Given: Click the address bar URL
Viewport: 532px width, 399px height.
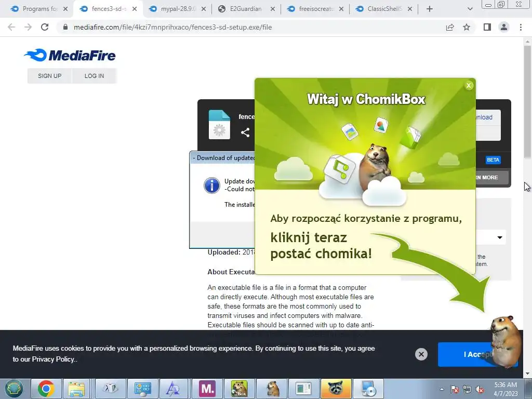Looking at the screenshot, I should pyautogui.click(x=172, y=27).
